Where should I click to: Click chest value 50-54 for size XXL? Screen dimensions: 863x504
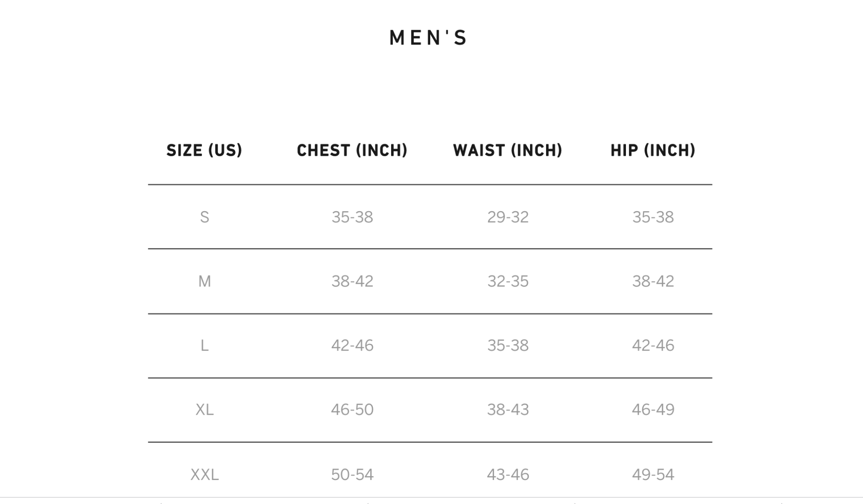click(x=352, y=475)
